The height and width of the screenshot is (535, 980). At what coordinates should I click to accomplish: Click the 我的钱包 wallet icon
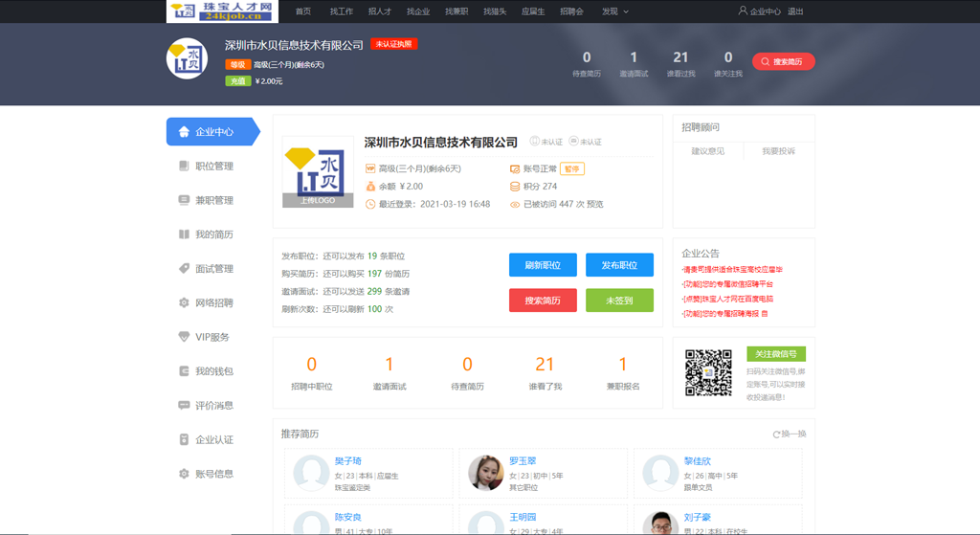click(x=184, y=371)
